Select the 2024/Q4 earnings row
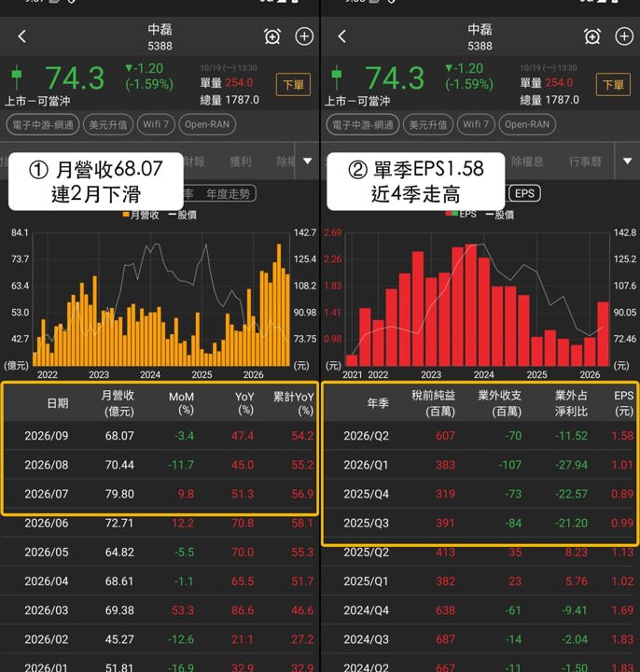This screenshot has height=672, width=640. [480, 610]
